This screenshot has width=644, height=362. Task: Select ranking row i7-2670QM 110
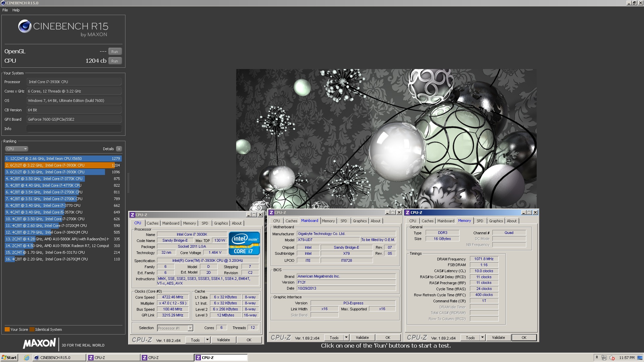click(63, 259)
